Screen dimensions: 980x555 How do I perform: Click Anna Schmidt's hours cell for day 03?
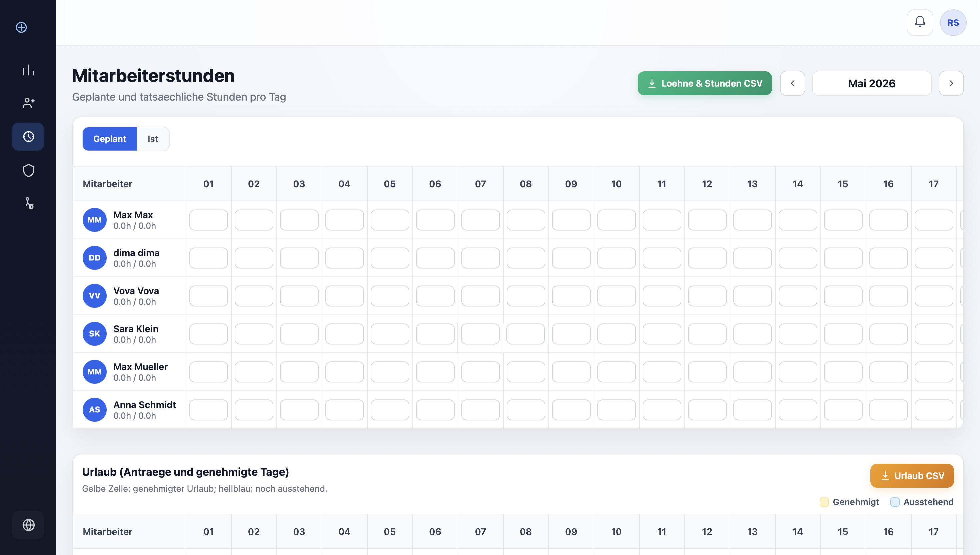(299, 410)
